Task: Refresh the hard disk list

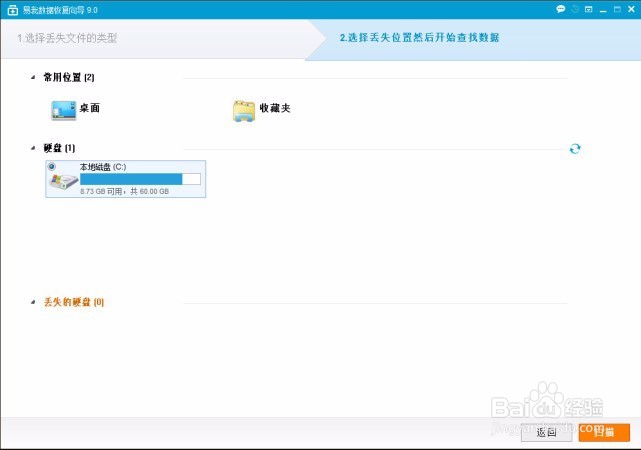Action: (575, 149)
